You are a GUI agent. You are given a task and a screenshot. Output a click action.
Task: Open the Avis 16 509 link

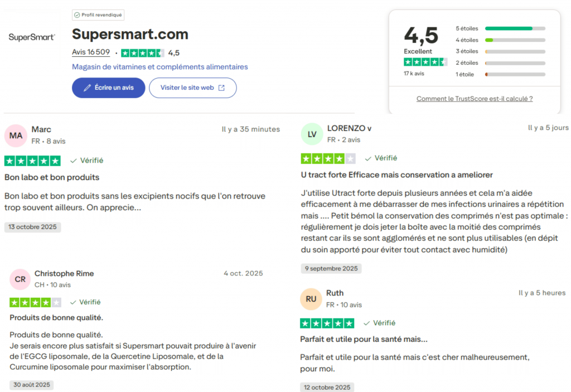point(91,52)
